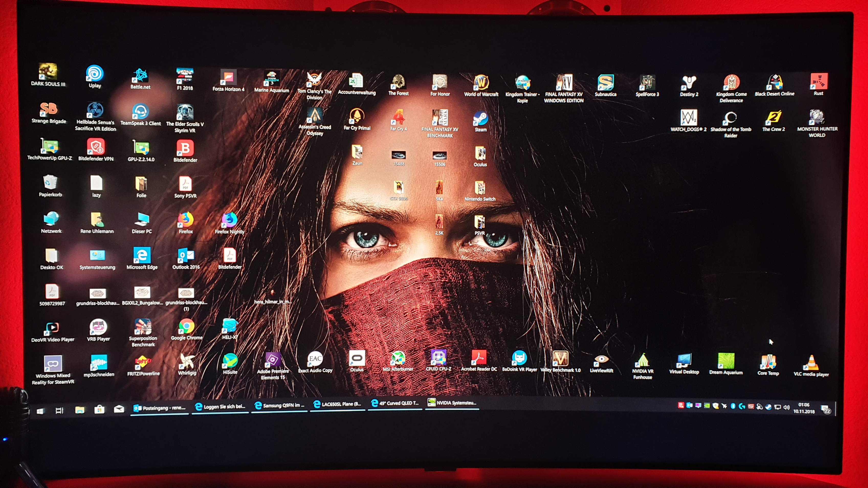Launch World of Warcraft from desktop
This screenshot has width=868, height=488.
tap(481, 86)
